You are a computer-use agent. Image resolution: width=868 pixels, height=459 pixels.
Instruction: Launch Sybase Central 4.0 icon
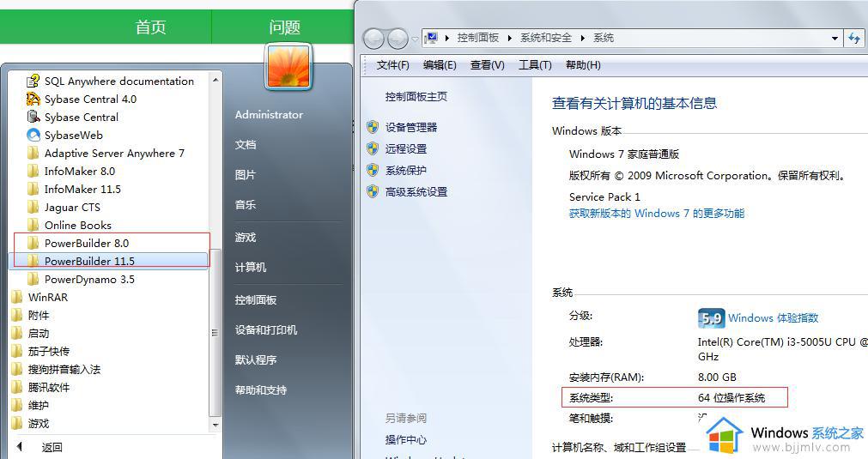coord(33,99)
